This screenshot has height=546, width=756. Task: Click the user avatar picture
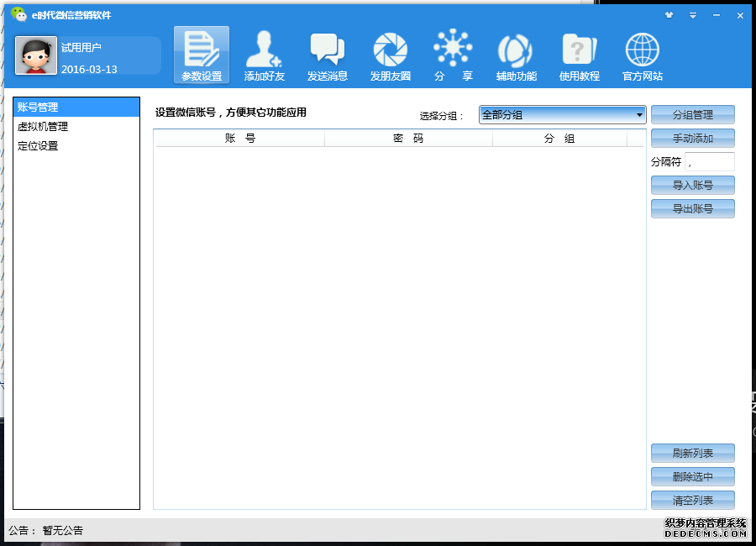coord(36,55)
